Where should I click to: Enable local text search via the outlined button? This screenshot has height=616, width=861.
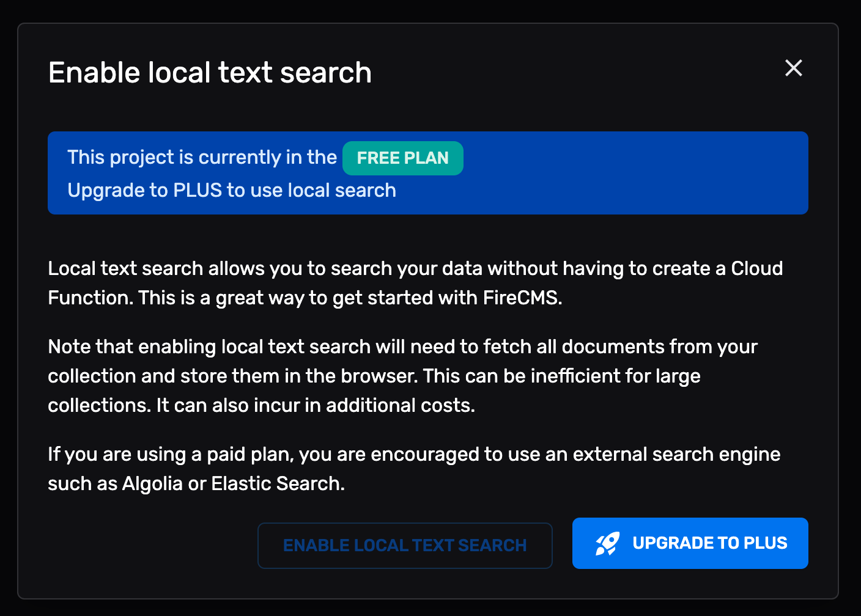coord(405,545)
